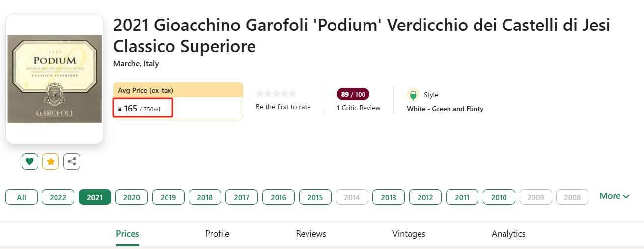
Task: Click the share icon
Action: pos(72,161)
